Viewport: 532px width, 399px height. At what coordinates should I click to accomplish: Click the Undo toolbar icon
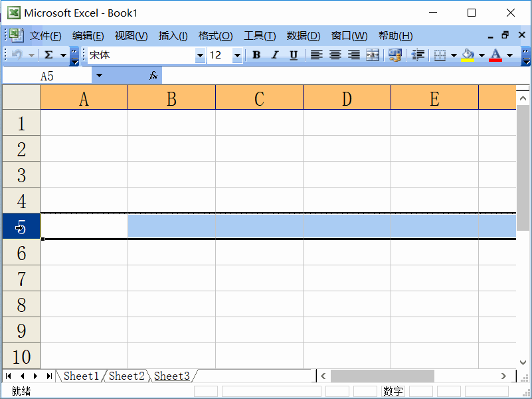(17, 55)
